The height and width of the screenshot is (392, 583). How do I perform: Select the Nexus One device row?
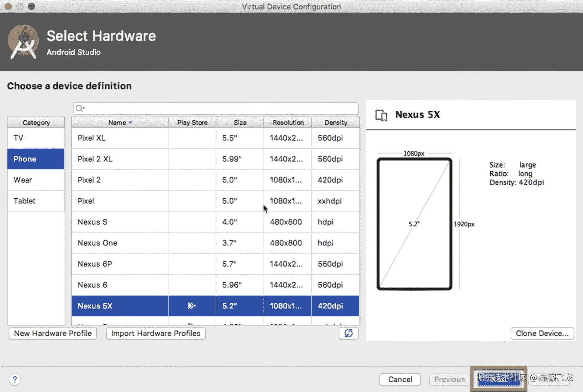pyautogui.click(x=215, y=243)
